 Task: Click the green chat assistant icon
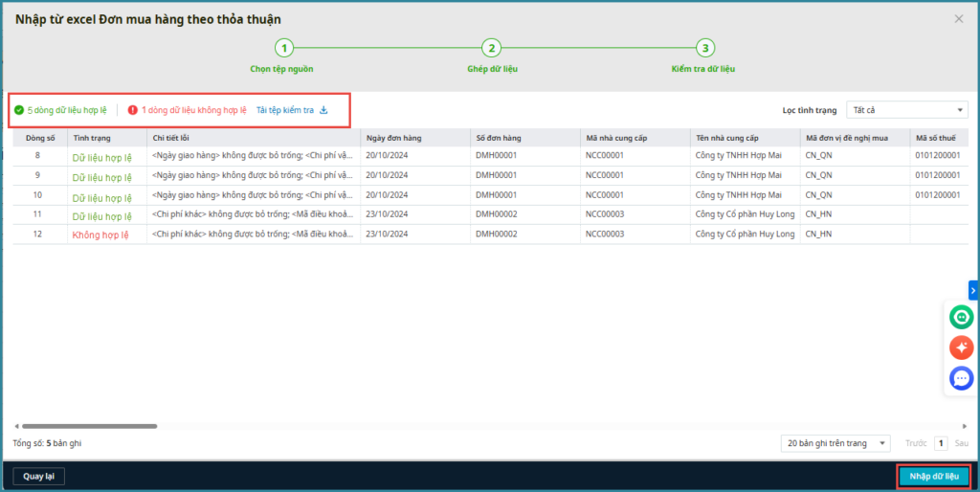961,317
